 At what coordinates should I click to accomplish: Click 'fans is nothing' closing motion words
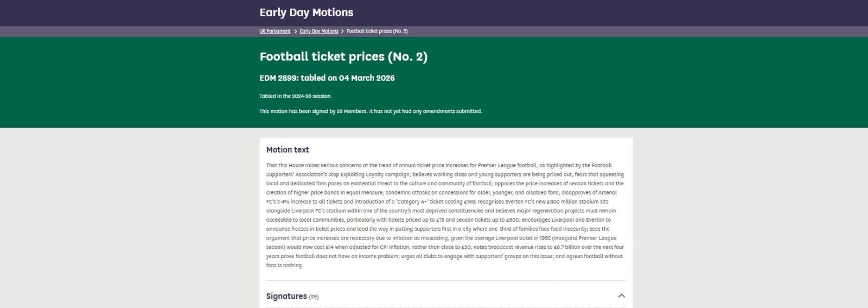coord(284,265)
